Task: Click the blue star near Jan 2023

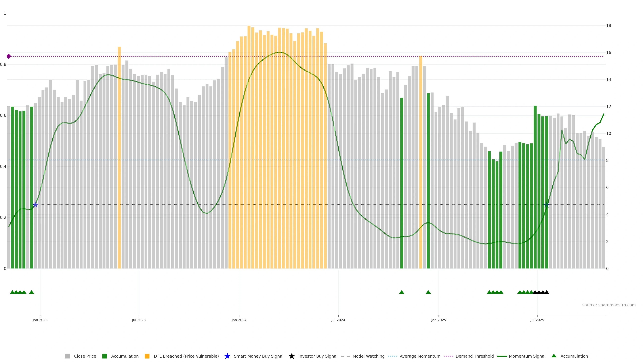Action: [36, 205]
